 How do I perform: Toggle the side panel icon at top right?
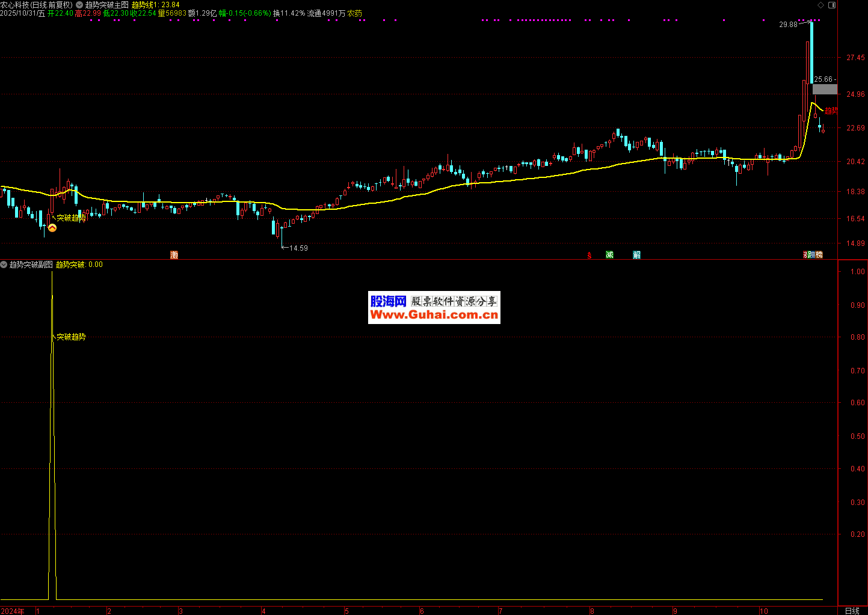[832, 5]
